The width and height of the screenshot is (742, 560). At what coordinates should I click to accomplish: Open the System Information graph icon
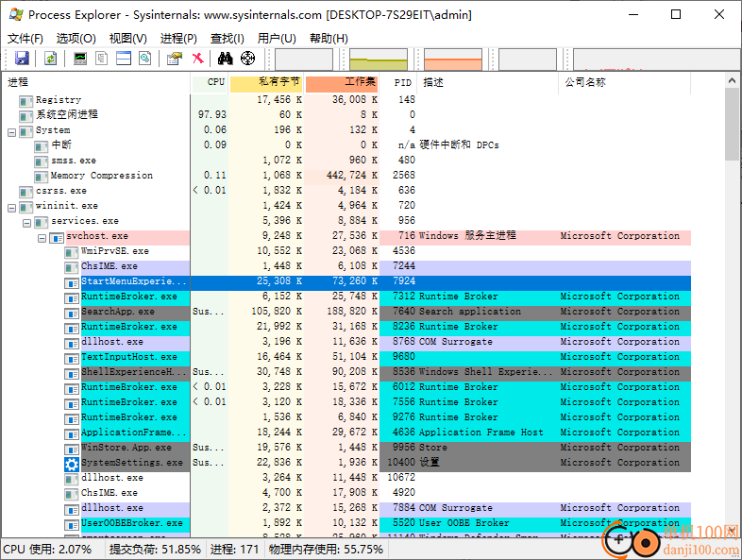click(x=80, y=59)
